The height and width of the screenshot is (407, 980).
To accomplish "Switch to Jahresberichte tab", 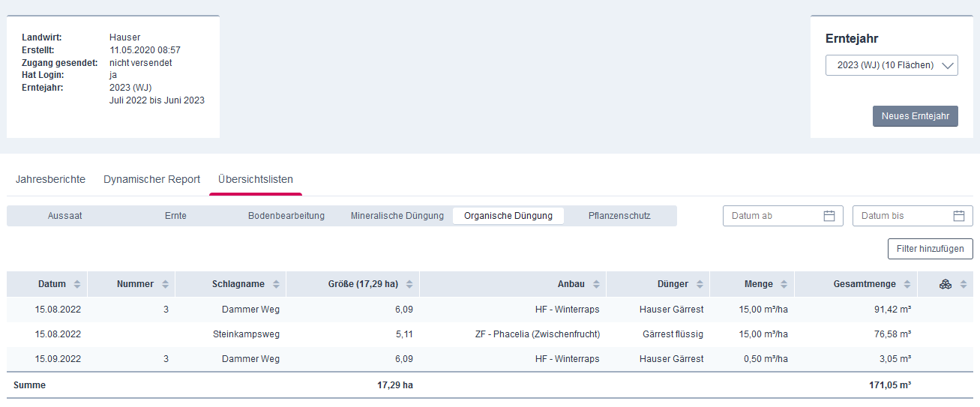I will click(x=50, y=180).
